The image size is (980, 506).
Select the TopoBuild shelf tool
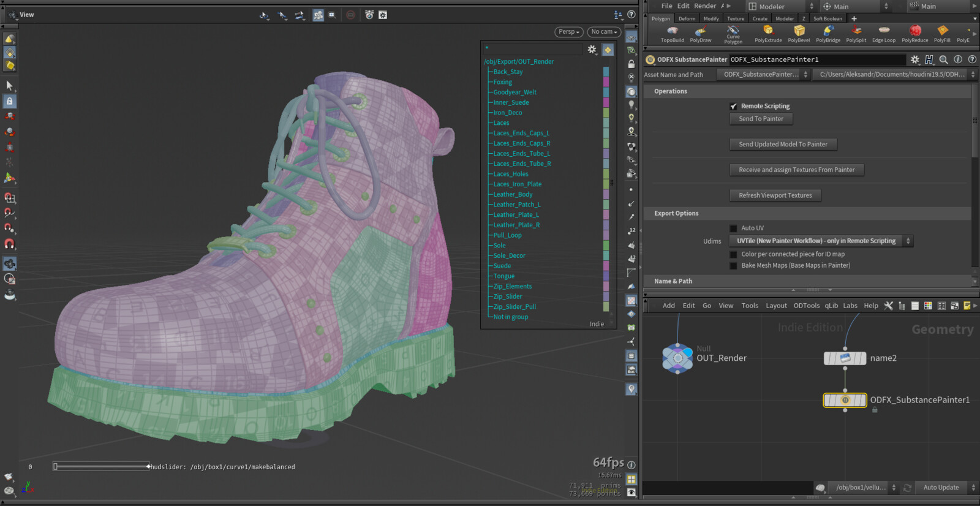672,34
